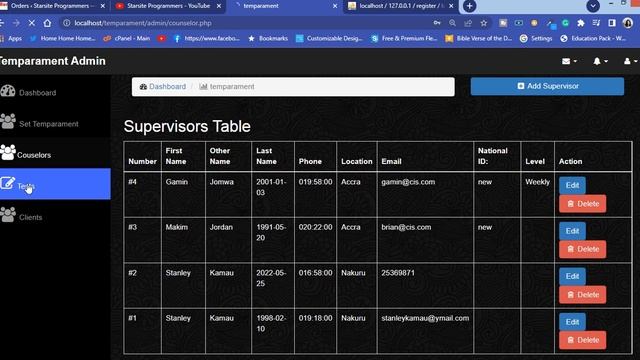
Task: Edit supervisor row #2 Stanley
Action: [x=572, y=276]
